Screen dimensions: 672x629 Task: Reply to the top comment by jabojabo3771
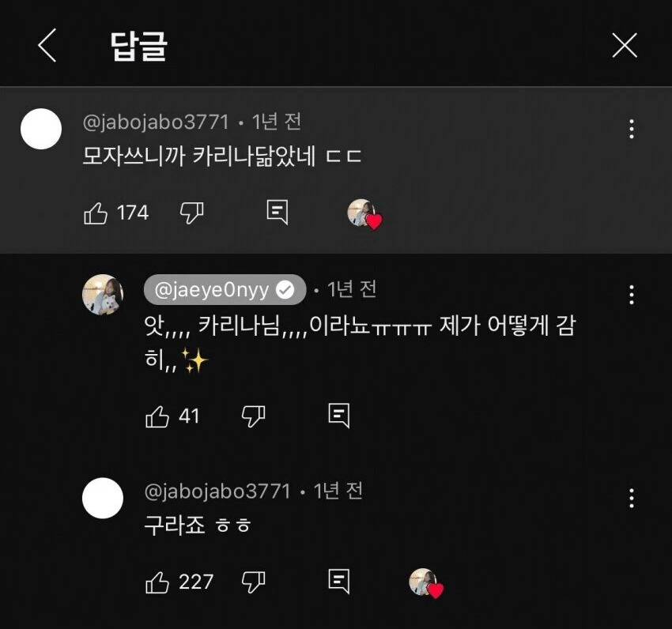tap(277, 213)
